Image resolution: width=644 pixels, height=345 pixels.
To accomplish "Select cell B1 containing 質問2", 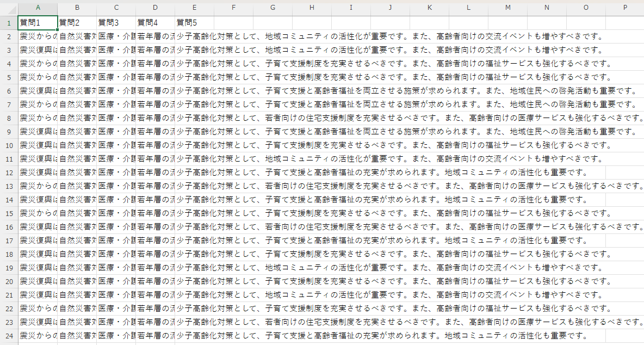I will point(77,23).
